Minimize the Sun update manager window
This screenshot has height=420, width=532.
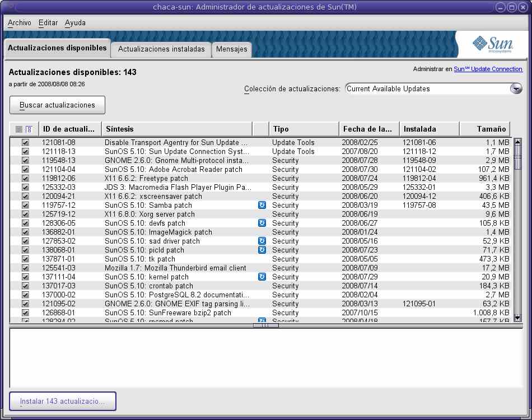(x=501, y=7)
